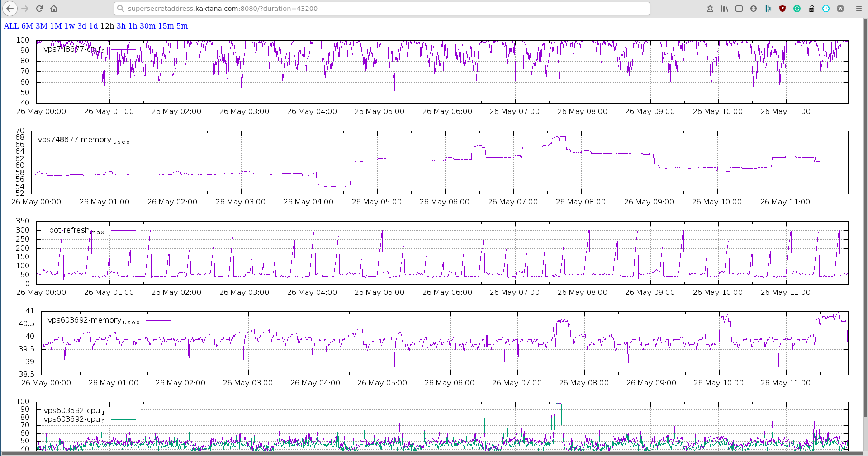Image resolution: width=868 pixels, height=456 pixels.
Task: Switch graphs to 3d range
Action: click(x=82, y=26)
